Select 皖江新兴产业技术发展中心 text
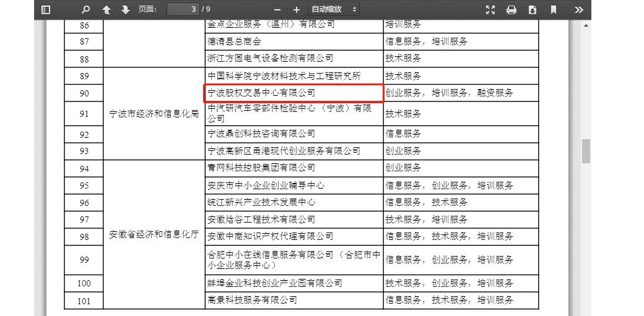Viewport: 644px width, 316px height. [261, 202]
